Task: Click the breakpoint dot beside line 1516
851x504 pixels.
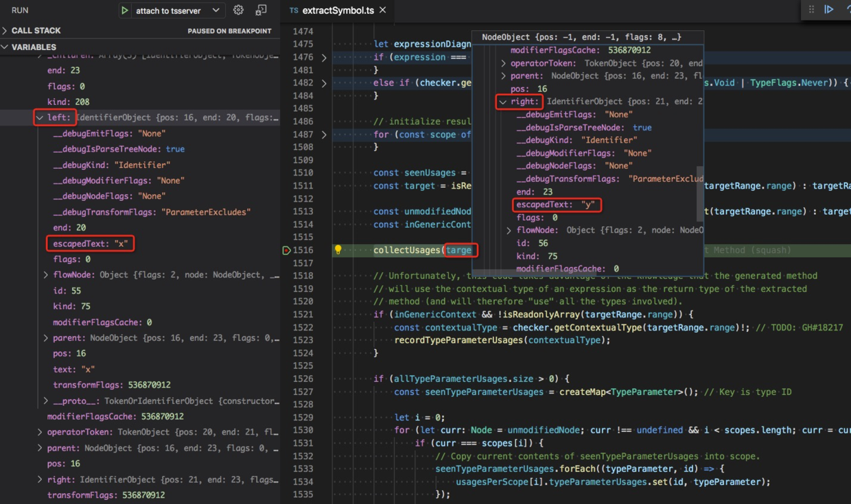Action: (288, 250)
